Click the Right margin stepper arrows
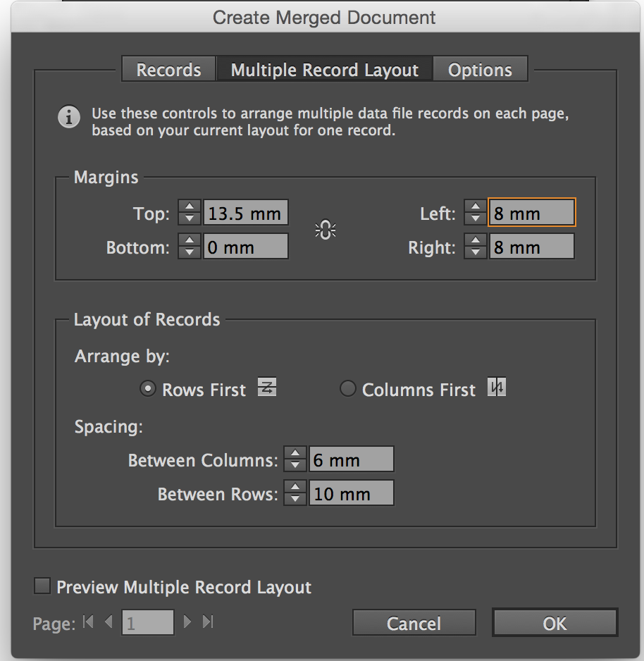The width and height of the screenshot is (644, 661). click(x=476, y=247)
